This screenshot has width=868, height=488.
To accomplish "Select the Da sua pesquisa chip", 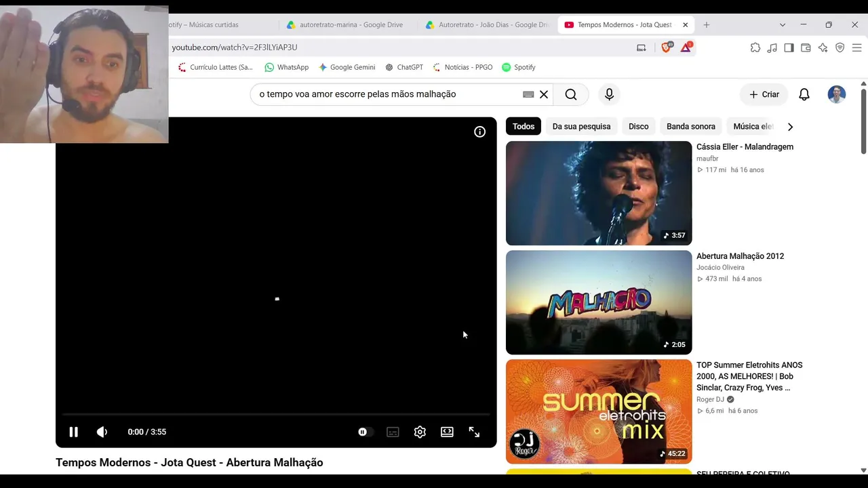I will (581, 126).
